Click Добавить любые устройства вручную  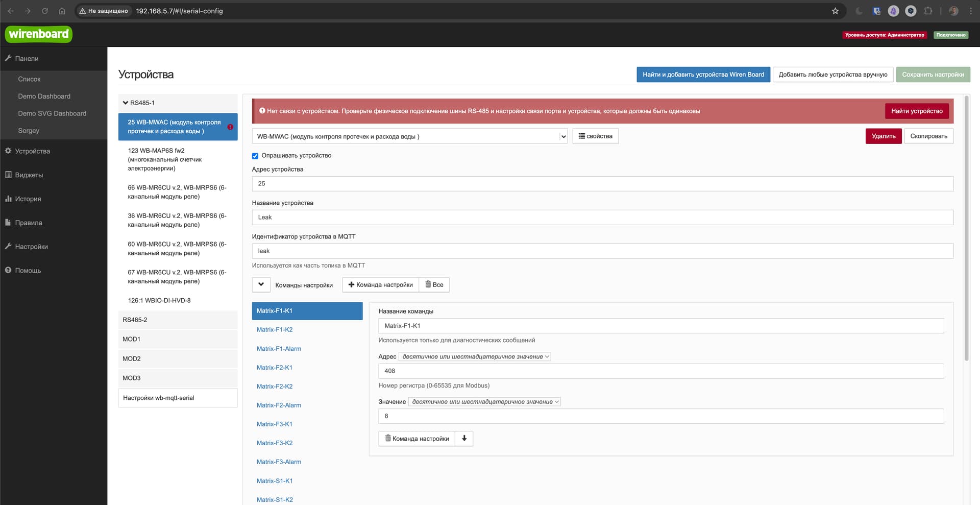(833, 75)
